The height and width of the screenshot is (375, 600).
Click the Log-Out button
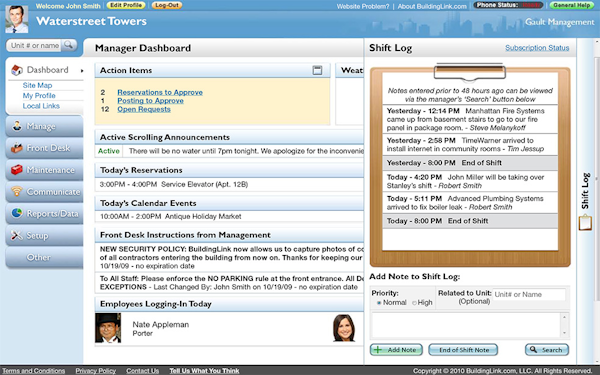(x=167, y=5)
